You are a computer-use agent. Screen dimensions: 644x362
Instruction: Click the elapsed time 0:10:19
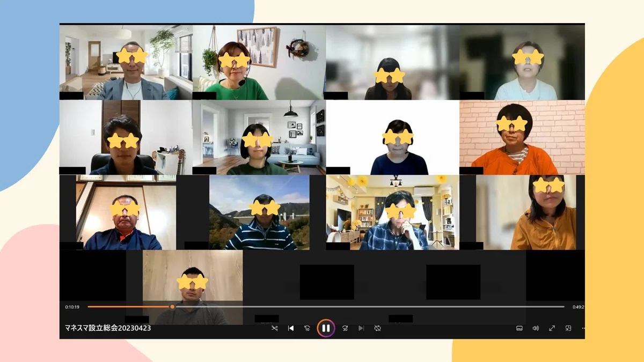(72, 307)
